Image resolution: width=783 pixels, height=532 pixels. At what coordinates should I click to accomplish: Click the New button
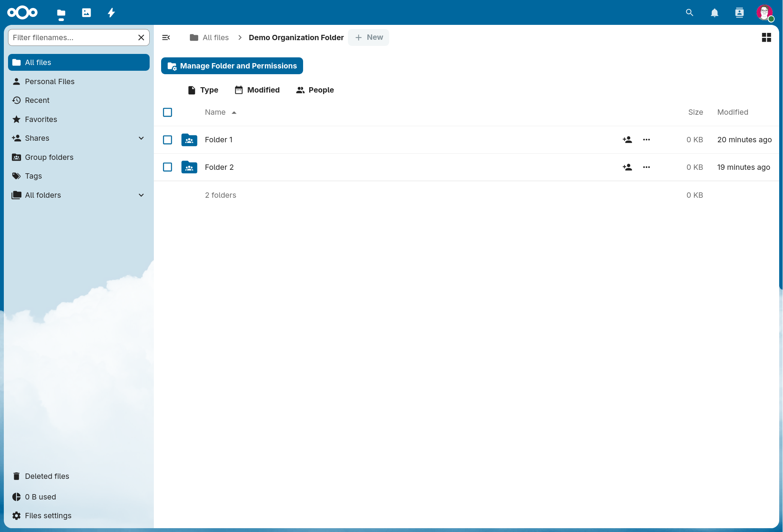[x=369, y=37]
